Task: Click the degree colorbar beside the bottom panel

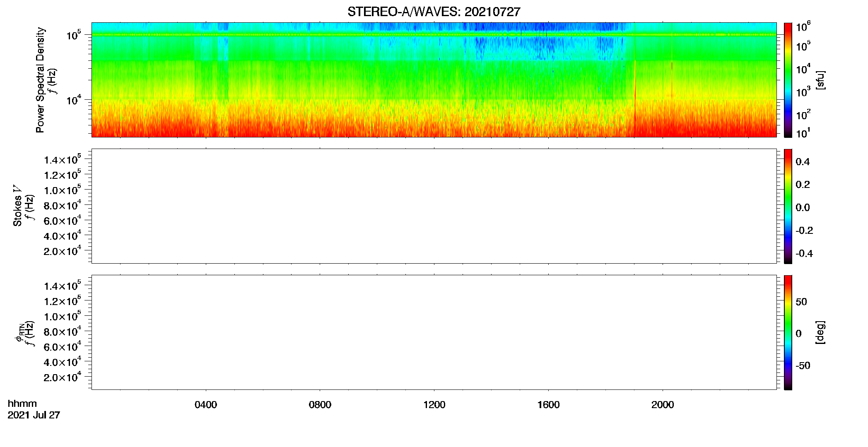Action: click(788, 332)
